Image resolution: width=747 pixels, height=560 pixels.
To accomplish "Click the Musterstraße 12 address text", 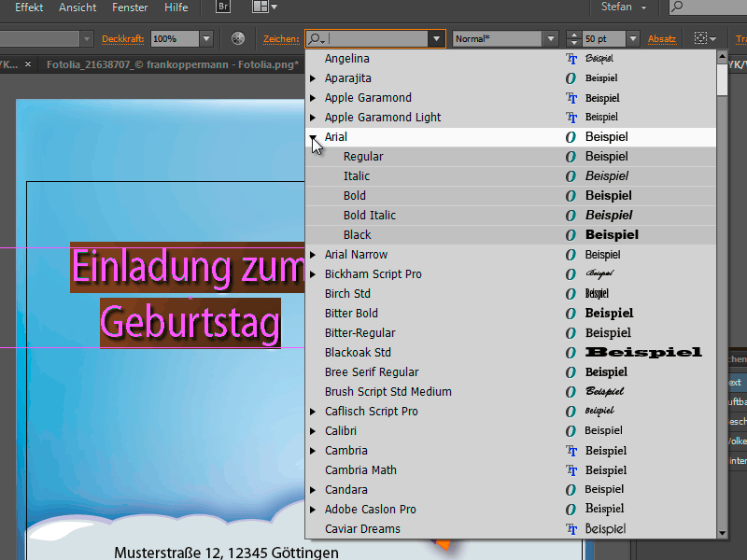I will (x=226, y=553).
